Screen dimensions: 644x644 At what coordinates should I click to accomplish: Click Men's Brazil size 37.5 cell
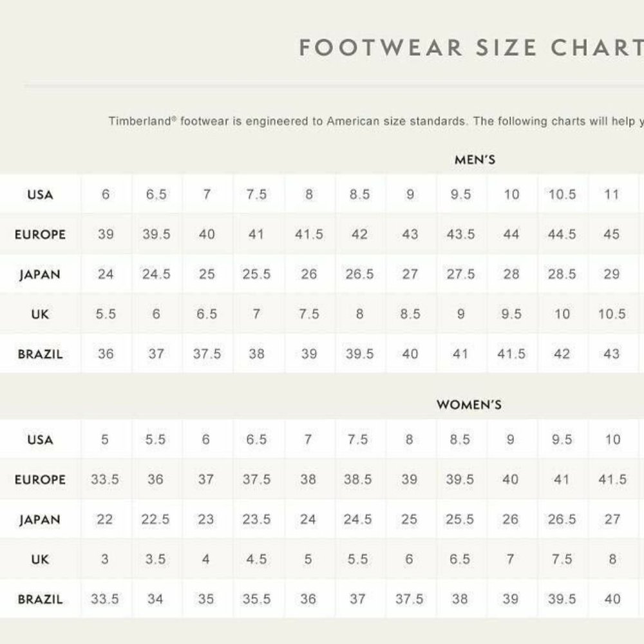(x=207, y=354)
